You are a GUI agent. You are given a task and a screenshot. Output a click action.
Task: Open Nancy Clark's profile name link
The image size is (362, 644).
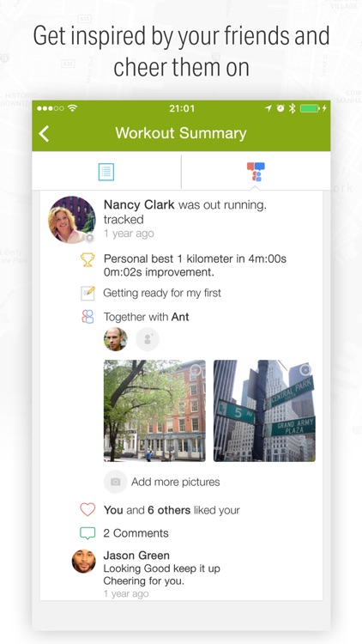pyautogui.click(x=139, y=204)
